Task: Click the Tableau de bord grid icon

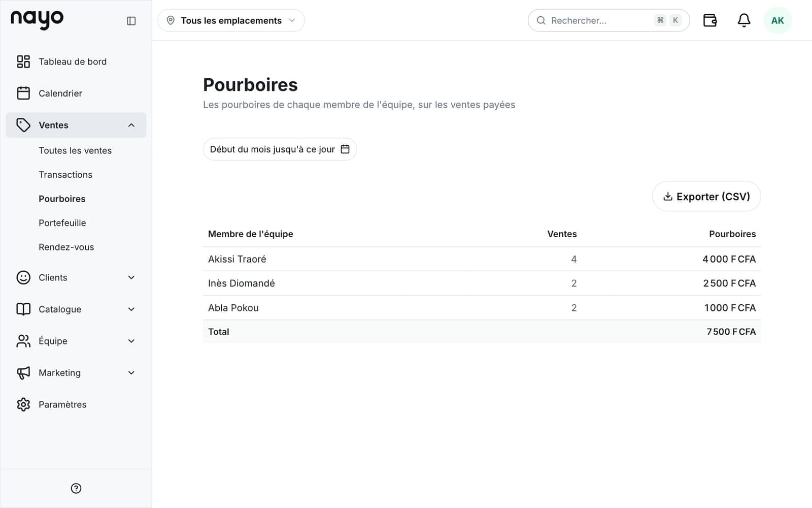Action: click(23, 61)
